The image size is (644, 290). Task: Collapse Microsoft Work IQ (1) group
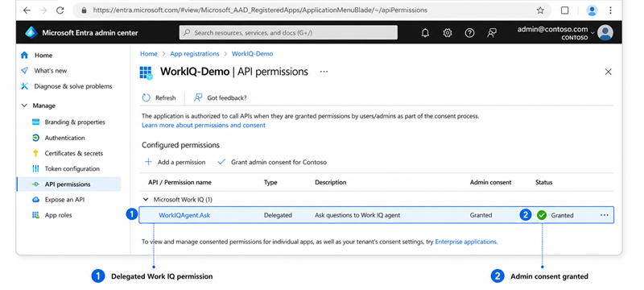pos(145,199)
